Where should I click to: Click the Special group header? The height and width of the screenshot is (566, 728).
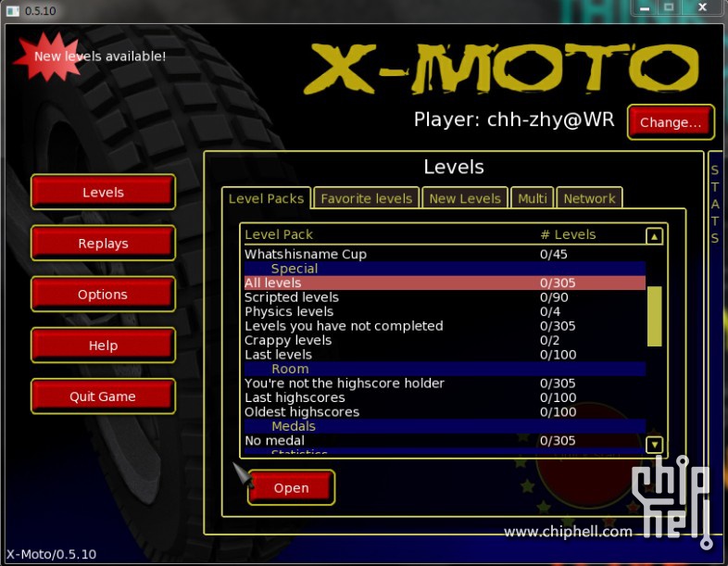(445, 269)
